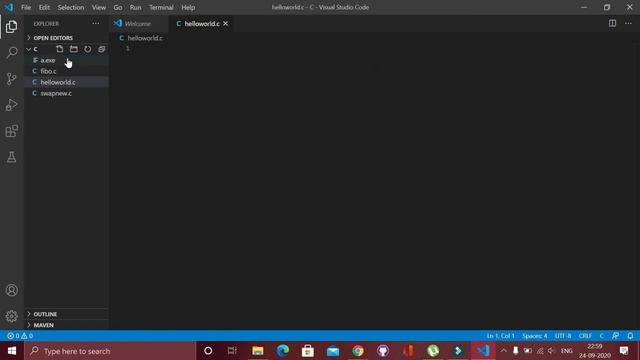
Task: Click the C language mode indicator
Action: click(602, 336)
